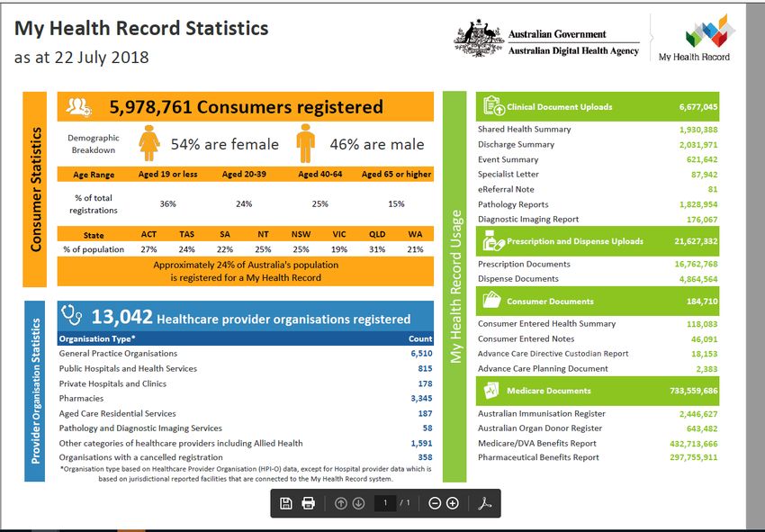
Task: Click the printer icon in the PDF toolbar
Action: (x=309, y=503)
